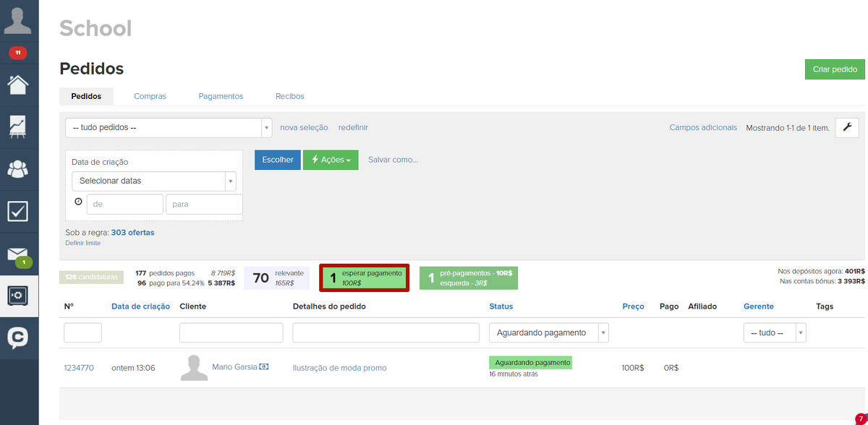Open the 'Selecionar datas' dropdown
The width and height of the screenshot is (868, 425).
coord(153,181)
